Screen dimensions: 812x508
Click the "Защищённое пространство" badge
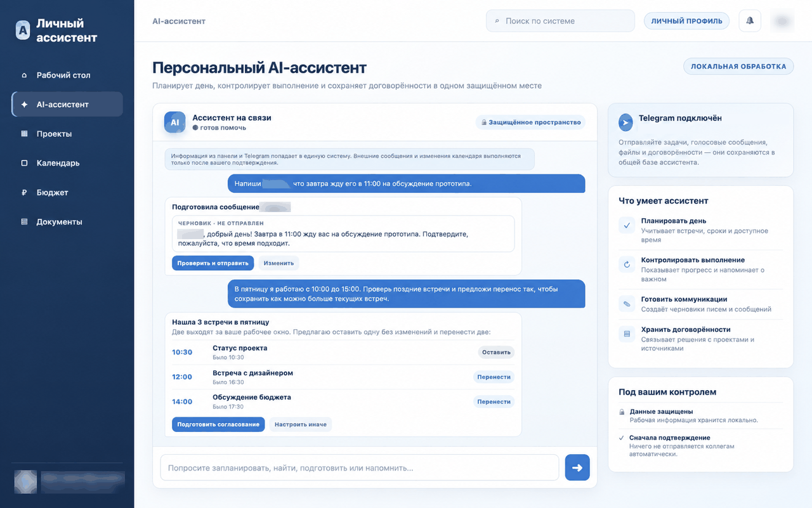click(530, 122)
